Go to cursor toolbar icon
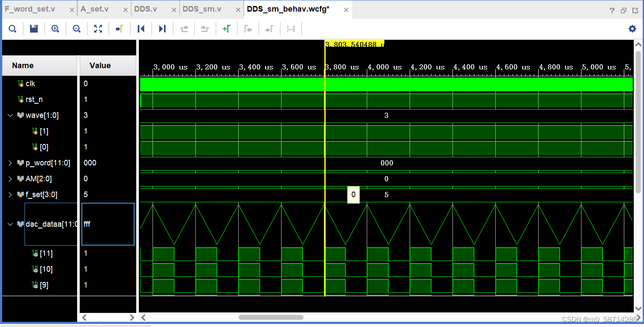 (x=120, y=29)
